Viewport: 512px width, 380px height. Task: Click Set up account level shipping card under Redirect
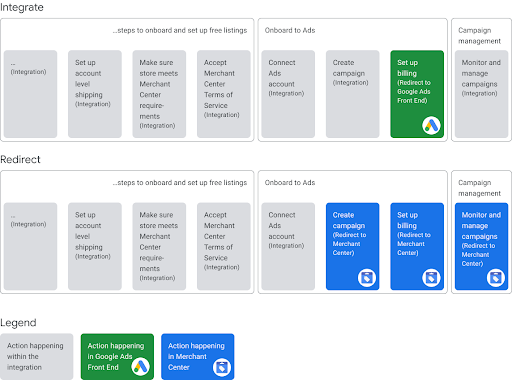pos(95,246)
